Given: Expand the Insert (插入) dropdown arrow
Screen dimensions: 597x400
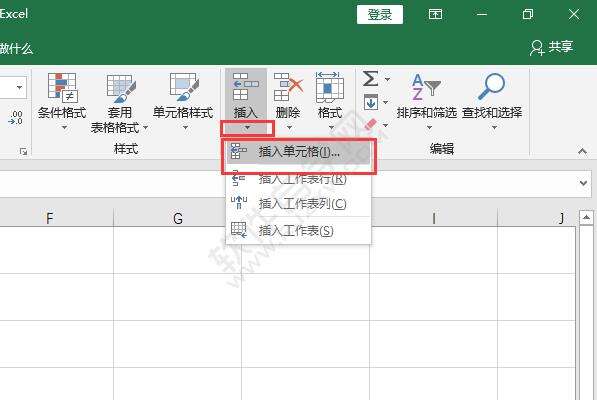Looking at the screenshot, I should pos(247,128).
